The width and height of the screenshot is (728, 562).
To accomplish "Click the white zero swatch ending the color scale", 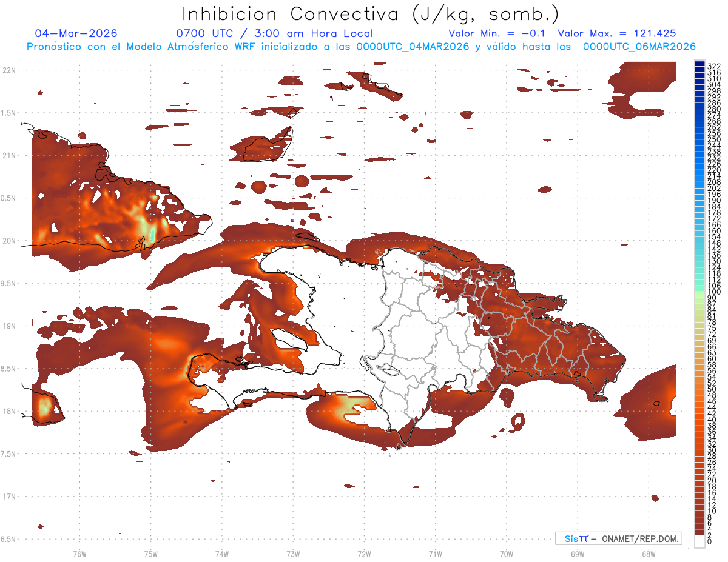I will (700, 541).
